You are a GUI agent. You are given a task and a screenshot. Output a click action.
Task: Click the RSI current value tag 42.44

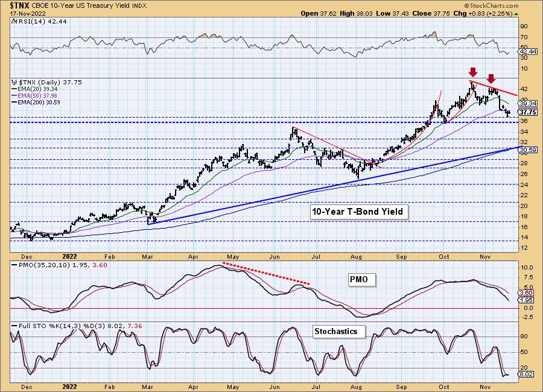click(x=528, y=52)
